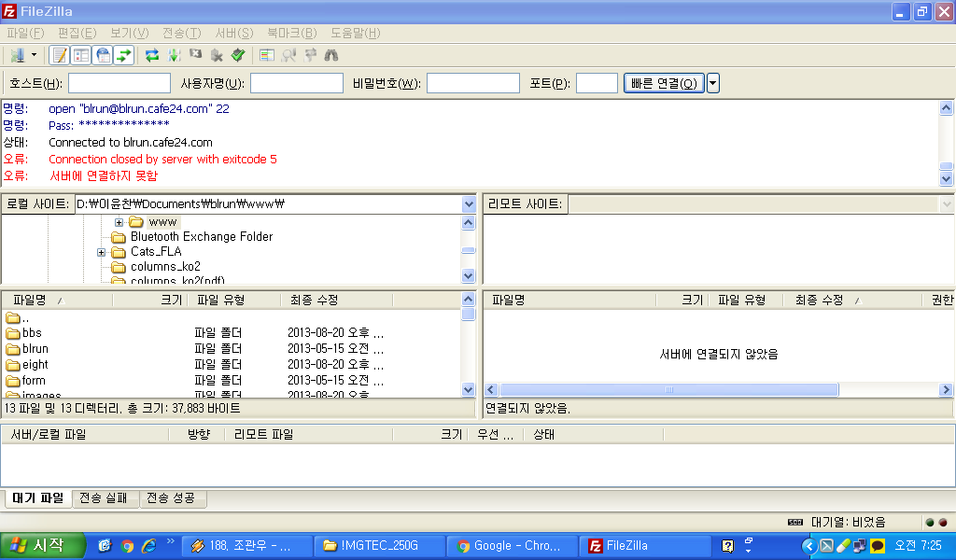Image resolution: width=956 pixels, height=560 pixels.
Task: Sort local files by 파일 유형 column
Action: (x=234, y=300)
